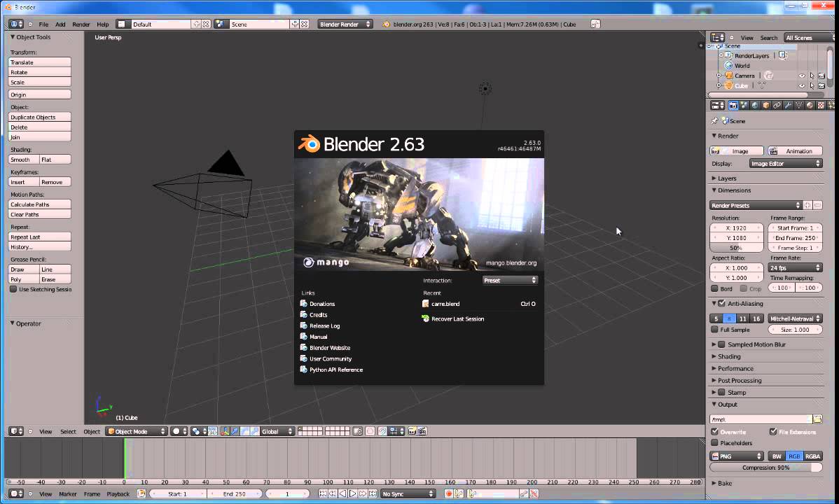
Task: Jump to the first frame
Action: (x=323, y=493)
